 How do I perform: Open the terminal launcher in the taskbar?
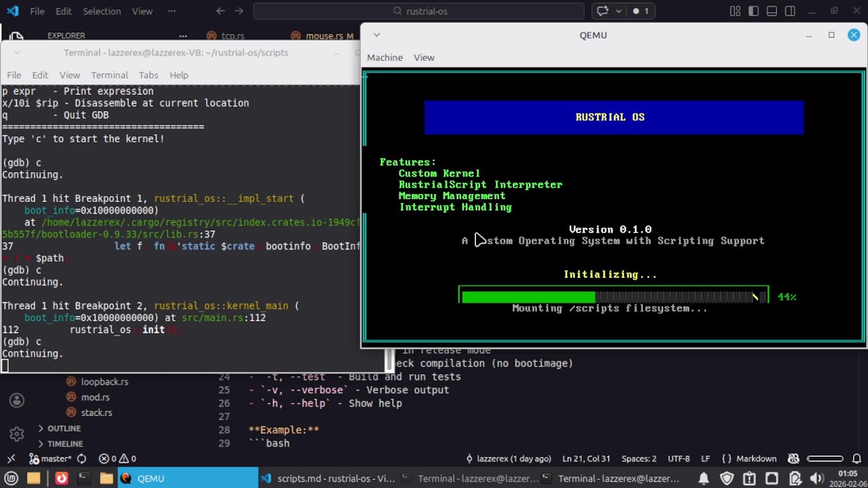[x=83, y=479]
